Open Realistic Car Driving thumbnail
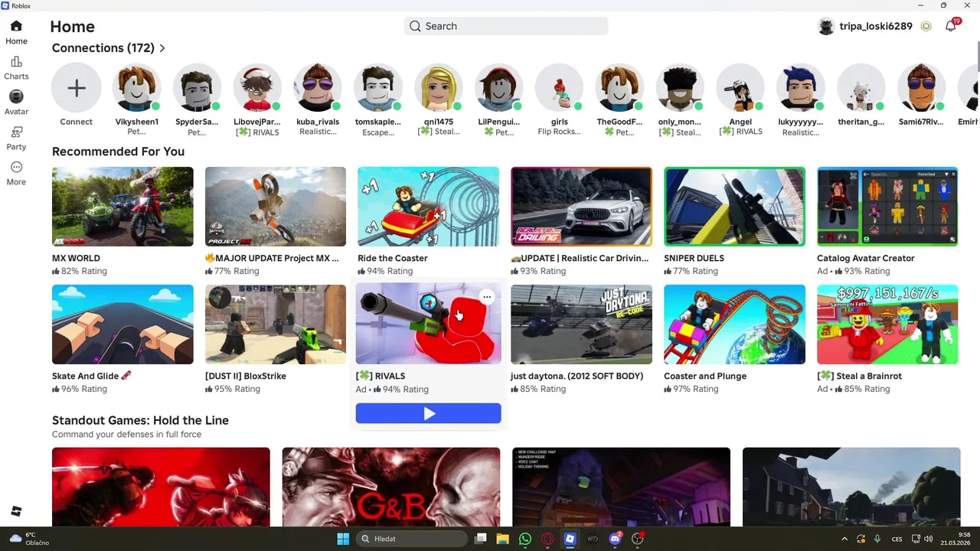This screenshot has width=980, height=551. 581,207
